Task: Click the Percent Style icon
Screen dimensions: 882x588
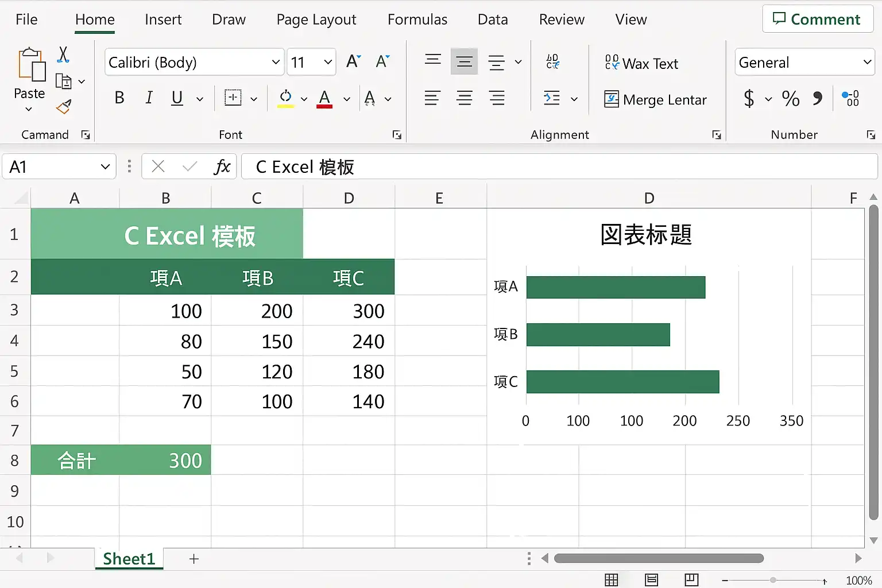Action: [791, 99]
